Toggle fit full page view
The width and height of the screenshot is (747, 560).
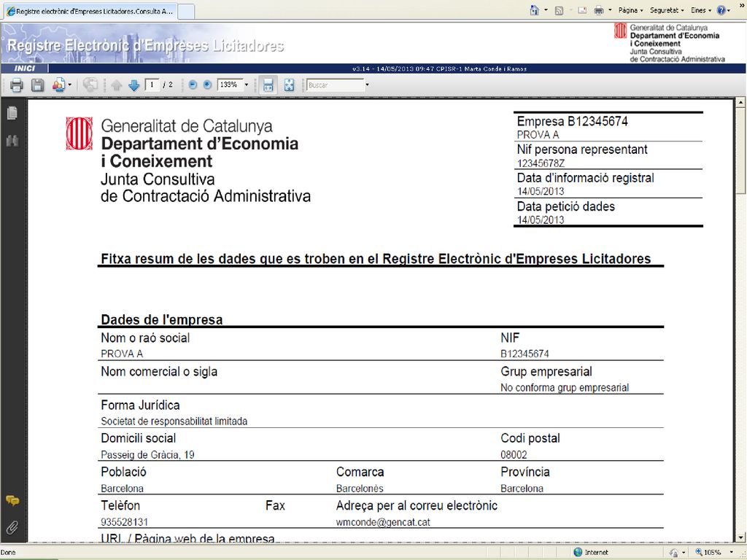coord(289,85)
